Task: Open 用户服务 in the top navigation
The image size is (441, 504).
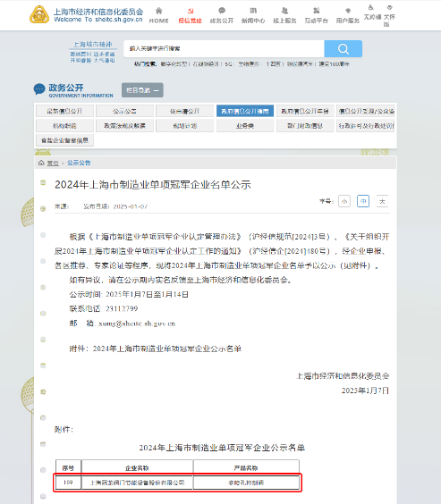Action: point(348,15)
